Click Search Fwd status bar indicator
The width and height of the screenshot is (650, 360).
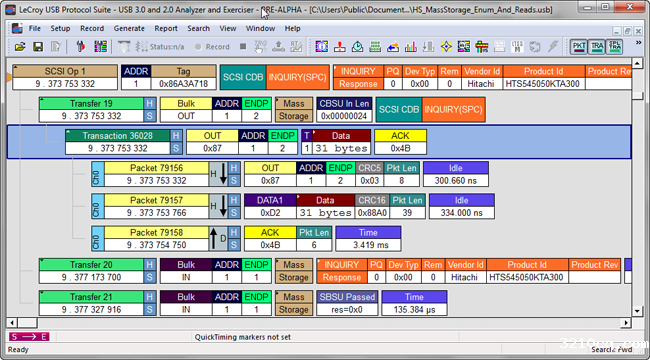coord(611,349)
